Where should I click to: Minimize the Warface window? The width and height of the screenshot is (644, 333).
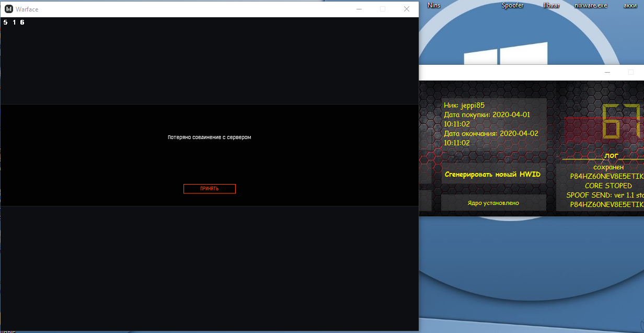[359, 9]
